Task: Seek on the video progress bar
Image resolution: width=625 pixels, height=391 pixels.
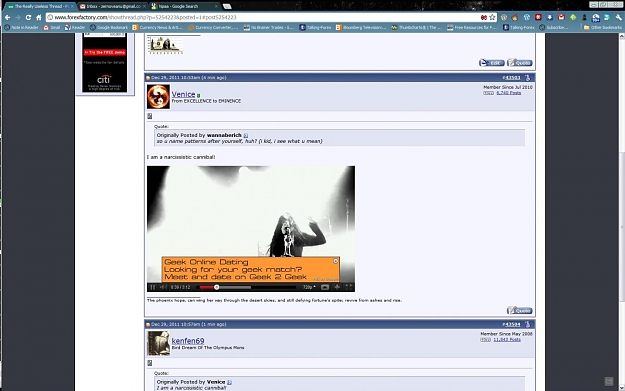Action: tap(247, 287)
